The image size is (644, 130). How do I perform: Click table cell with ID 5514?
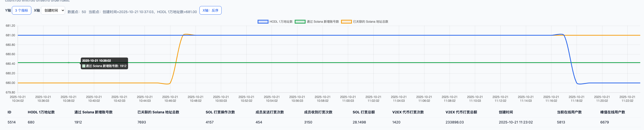coord(12,122)
